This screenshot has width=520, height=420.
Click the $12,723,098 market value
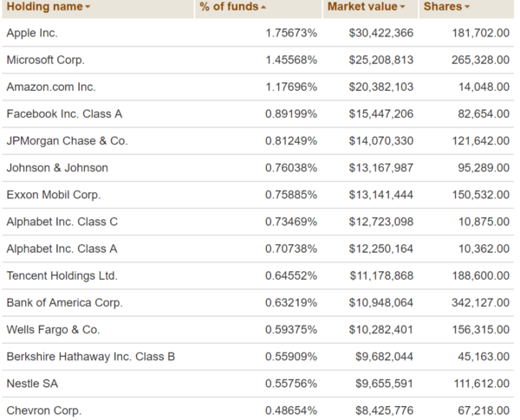pos(381,222)
